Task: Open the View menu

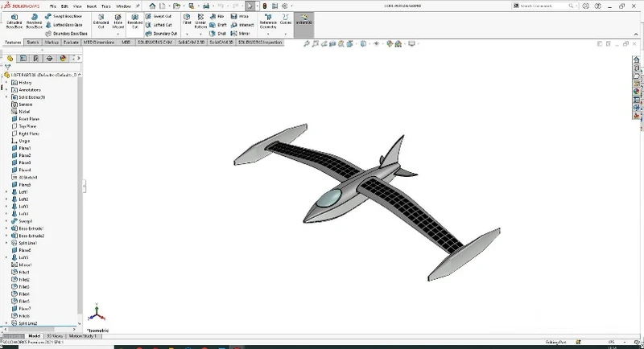Action: 77,6
